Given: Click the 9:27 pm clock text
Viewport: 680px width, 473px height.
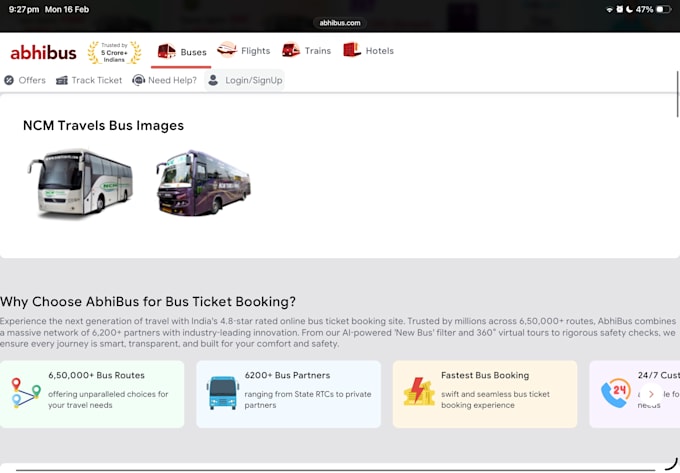Looking at the screenshot, I should [x=24, y=10].
